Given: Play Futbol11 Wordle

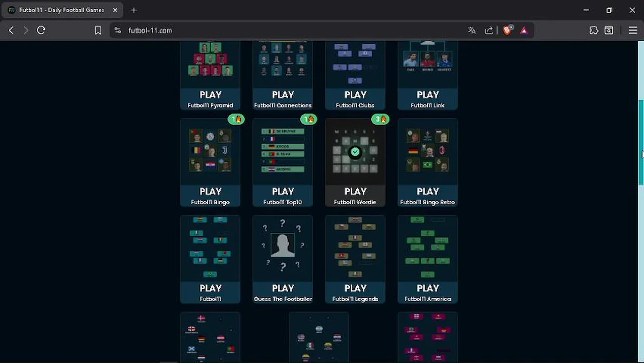Looking at the screenshot, I should [355, 191].
